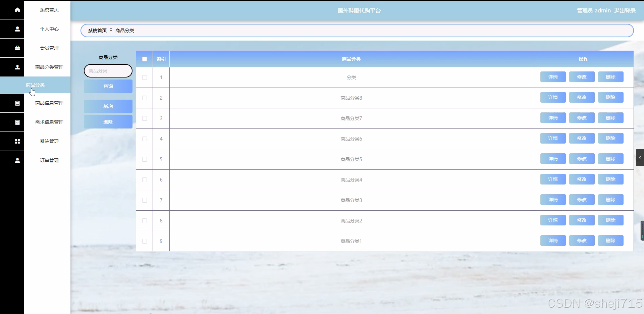Click the user icon beside 订单管理
Image resolution: width=644 pixels, height=314 pixels.
coord(17,160)
